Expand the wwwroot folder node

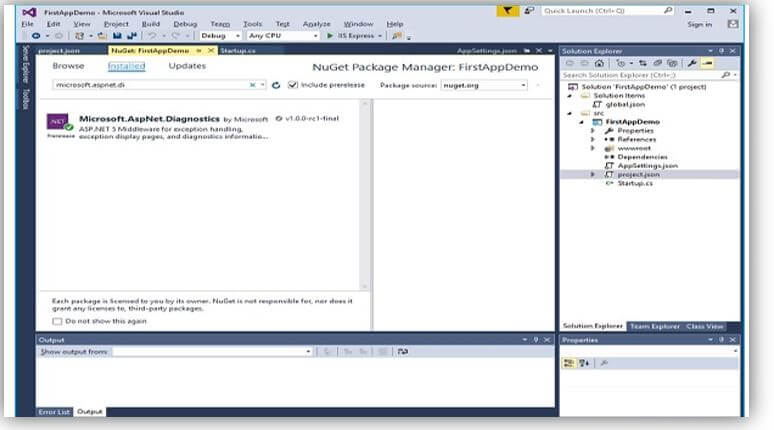[593, 148]
